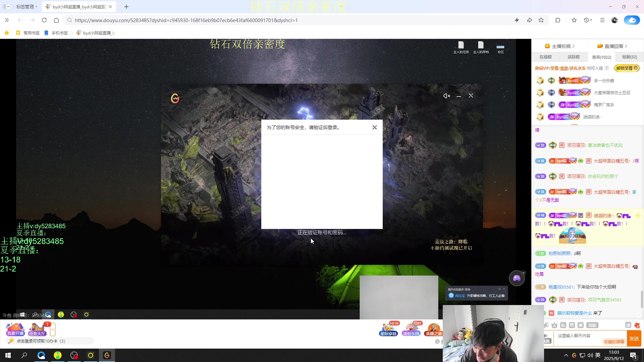The image size is (644, 362).
Task: Share the page via arrow icon
Action: click(x=529, y=20)
